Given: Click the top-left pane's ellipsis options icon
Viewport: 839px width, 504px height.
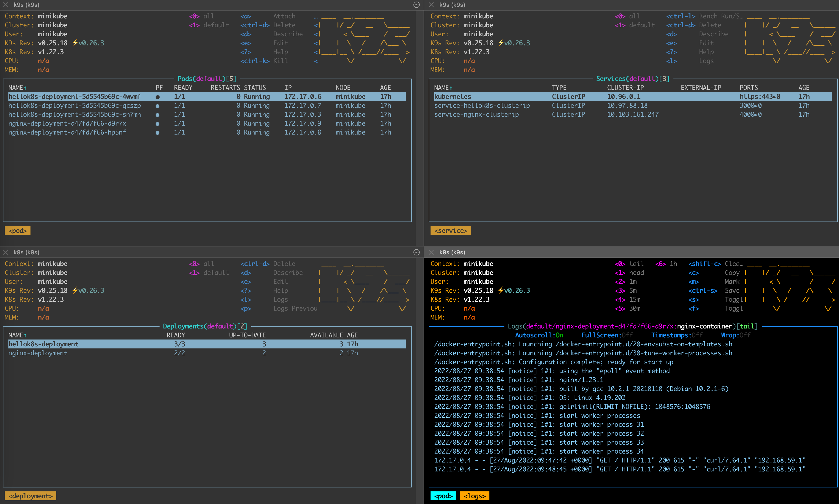Looking at the screenshot, I should 416,5.
